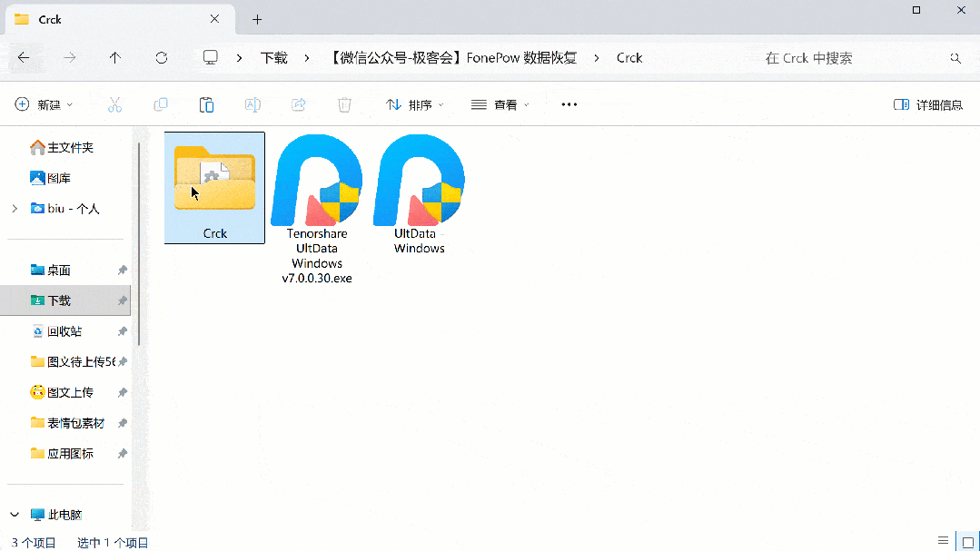Delete the selection using the trash icon
This screenshot has height=551, width=980.
[344, 104]
